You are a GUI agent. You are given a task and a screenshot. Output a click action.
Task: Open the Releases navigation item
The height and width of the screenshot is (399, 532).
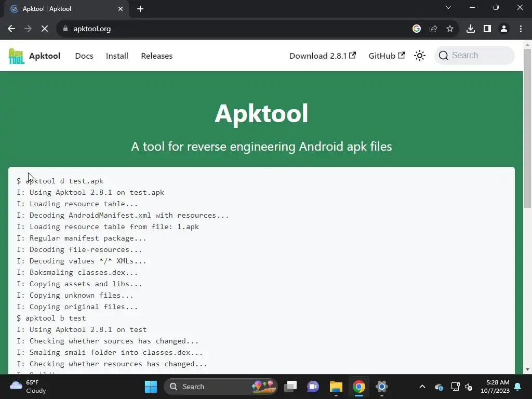pyautogui.click(x=157, y=56)
